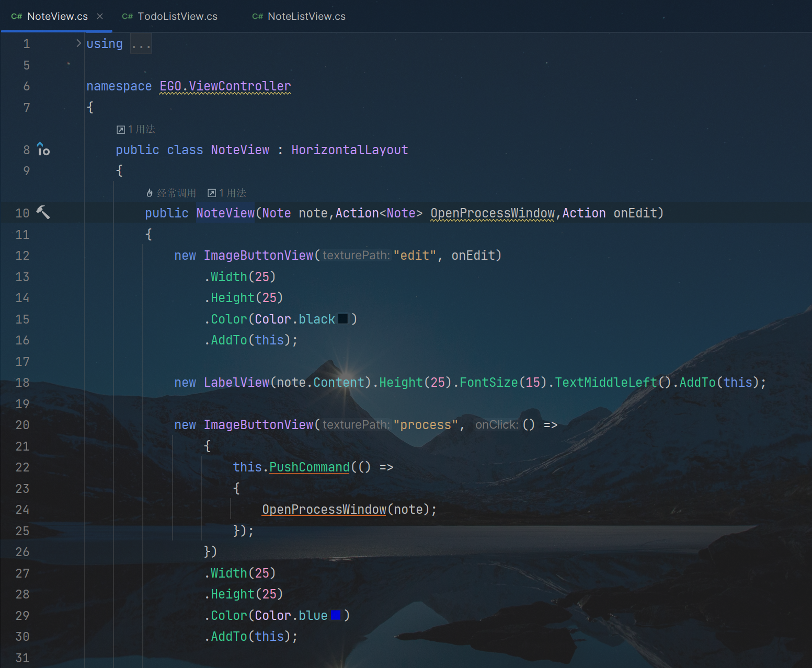Click the OpenProcessWindow parameter on line 10
The height and width of the screenshot is (668, 812).
493,213
